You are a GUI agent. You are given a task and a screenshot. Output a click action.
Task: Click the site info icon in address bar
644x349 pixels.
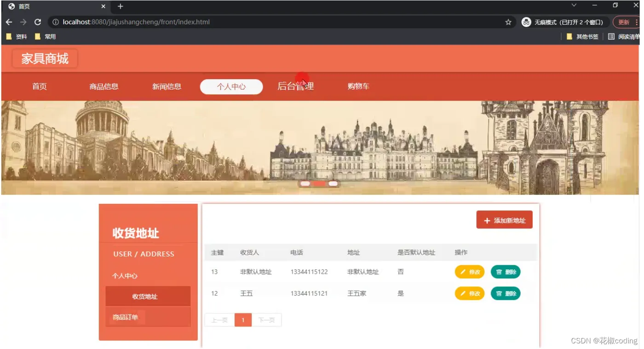pyautogui.click(x=56, y=22)
